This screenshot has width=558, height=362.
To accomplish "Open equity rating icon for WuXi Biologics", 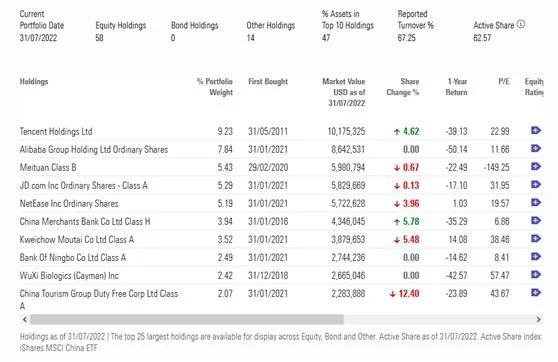I will pos(536,274).
